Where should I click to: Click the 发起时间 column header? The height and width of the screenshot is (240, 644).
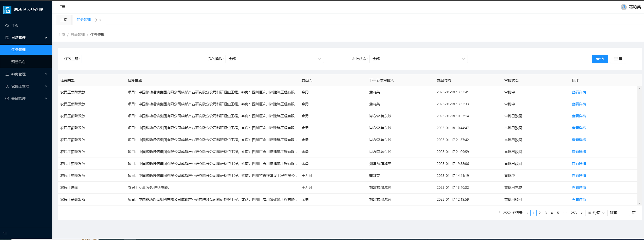tap(444, 80)
